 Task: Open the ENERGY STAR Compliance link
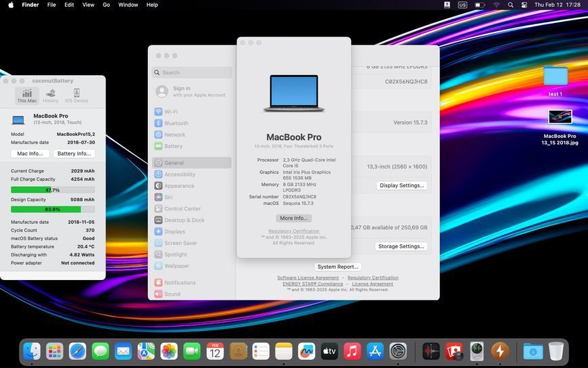tap(313, 284)
